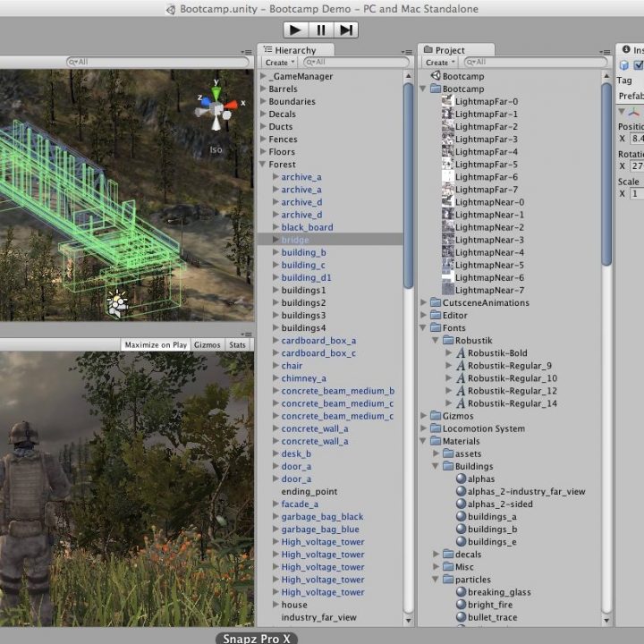
Task: Select the Gizmos folder in the Project panel
Action: tap(452, 416)
